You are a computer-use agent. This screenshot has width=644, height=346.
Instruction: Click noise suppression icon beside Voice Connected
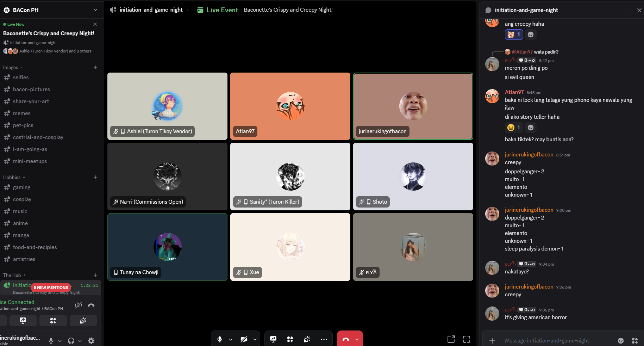tap(79, 305)
